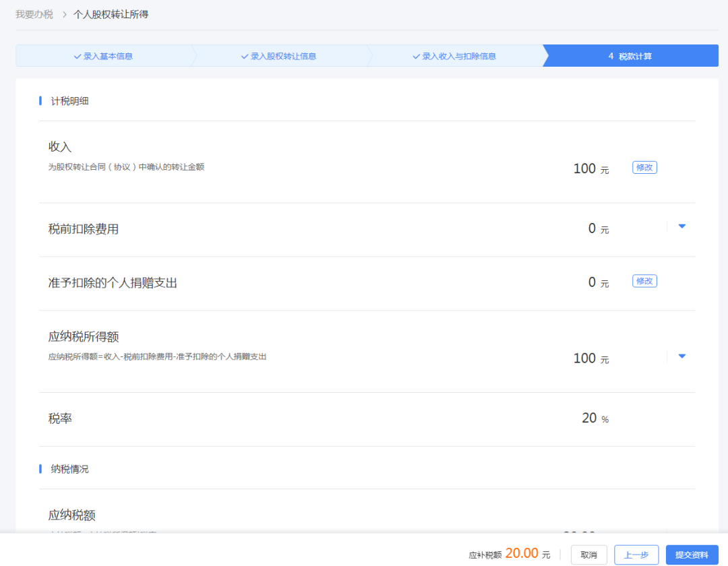The width and height of the screenshot is (728, 566).
Task: Click the 应纳税所得额 formula description text
Action: (157, 356)
